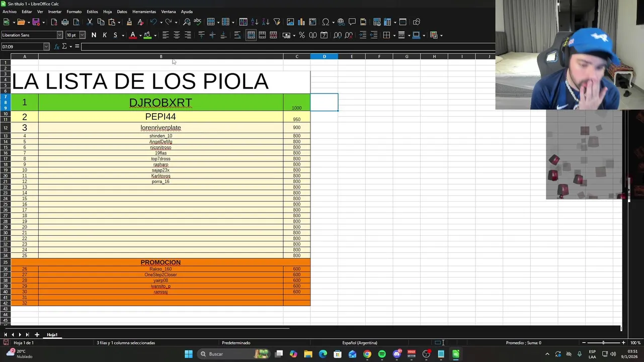
Task: Open paste options dropdown arrow
Action: (x=119, y=22)
